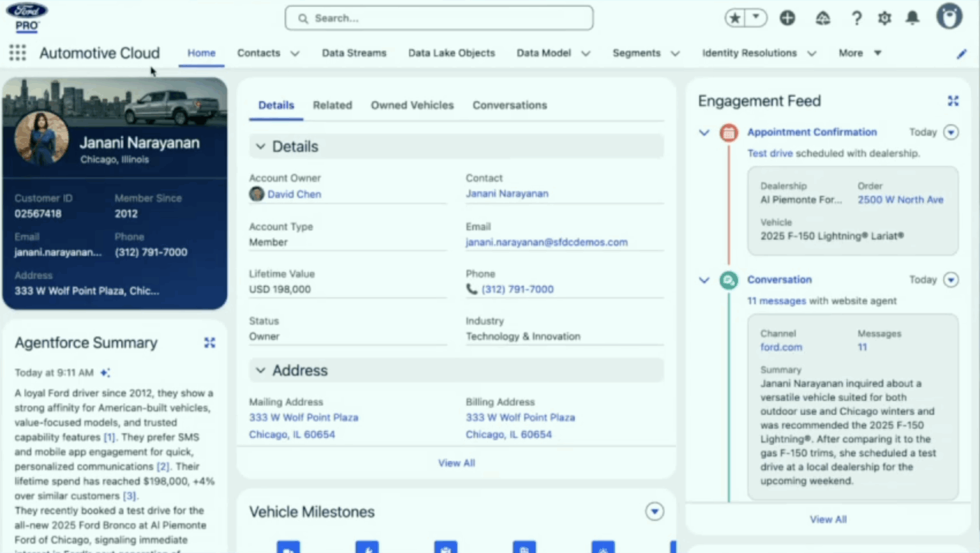Click the Favorites star icon
The image size is (980, 553).
(735, 18)
